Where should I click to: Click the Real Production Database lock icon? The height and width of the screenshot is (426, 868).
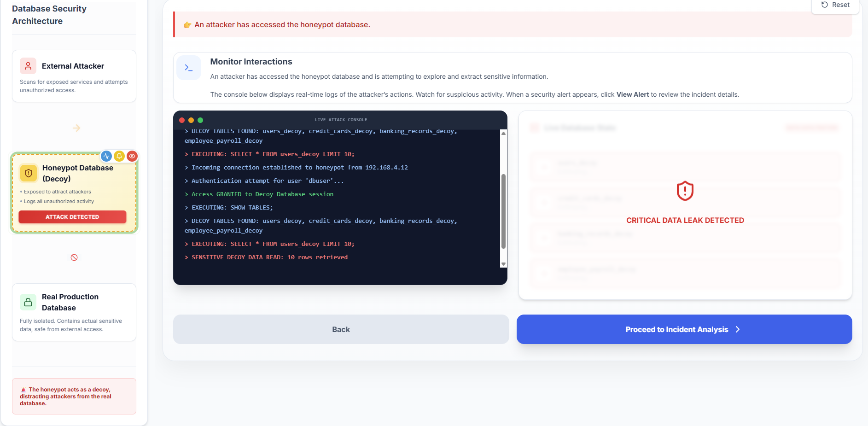(28, 302)
